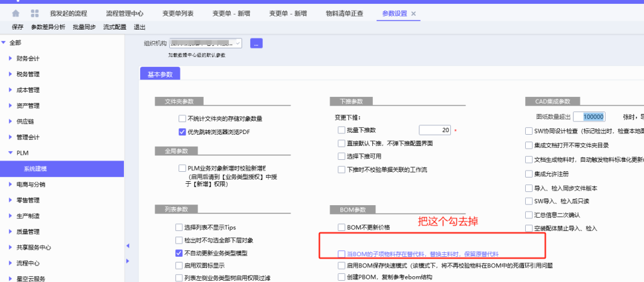Click 退出 toolbar button
Viewport: 644px width, 282px height.
(x=140, y=28)
